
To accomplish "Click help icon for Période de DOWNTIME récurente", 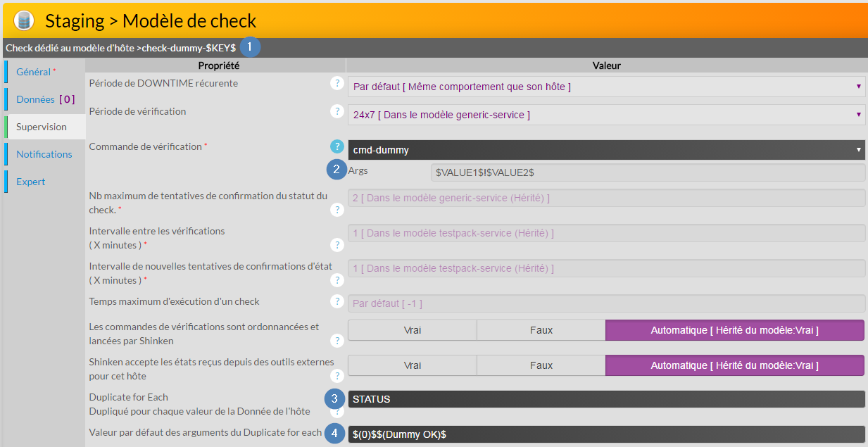I will point(337,83).
